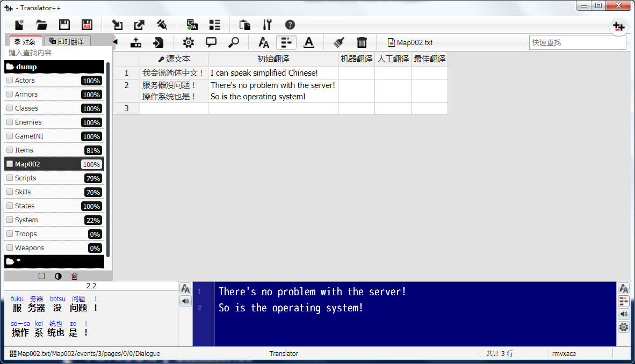The height and width of the screenshot is (364, 635).
Task: Collapse the dump folder header
Action: tap(54, 67)
